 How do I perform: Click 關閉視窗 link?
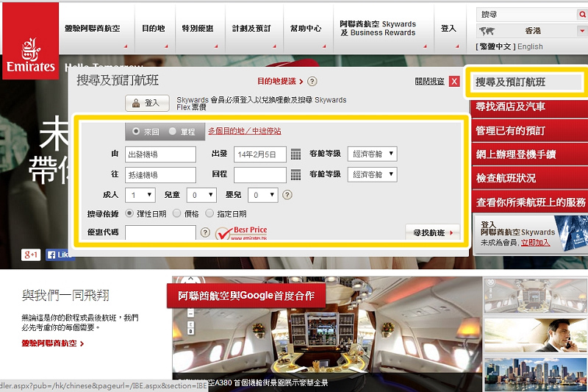(430, 82)
